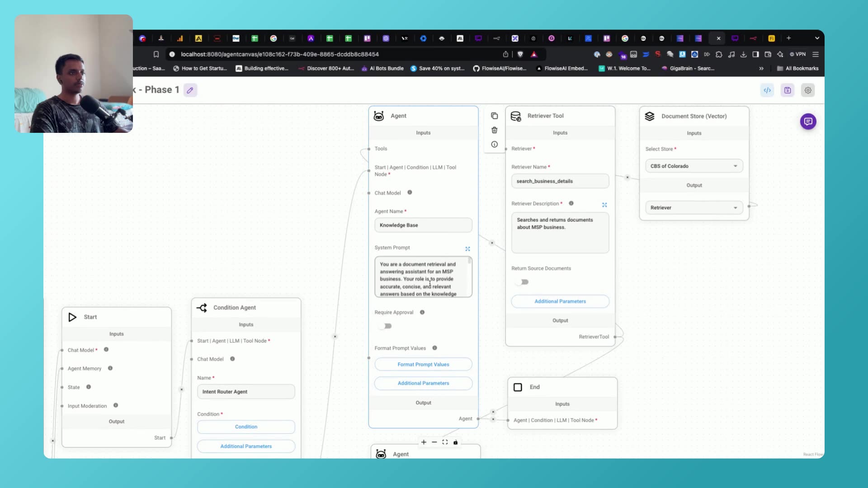Open the purple chat bubble button
This screenshot has width=868, height=488.
[x=808, y=122]
